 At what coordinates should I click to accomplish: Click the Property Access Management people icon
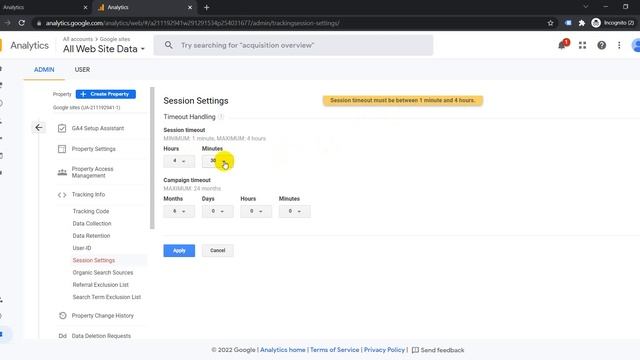point(62,172)
